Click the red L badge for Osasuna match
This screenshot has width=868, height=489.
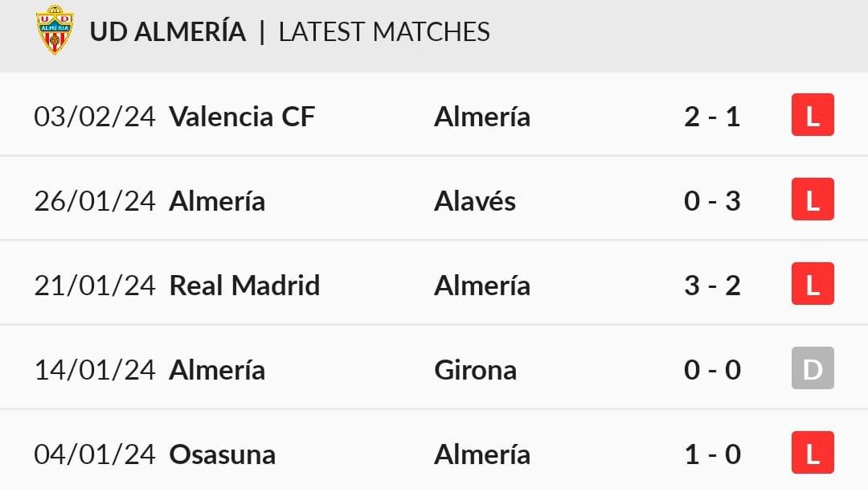[x=813, y=453]
